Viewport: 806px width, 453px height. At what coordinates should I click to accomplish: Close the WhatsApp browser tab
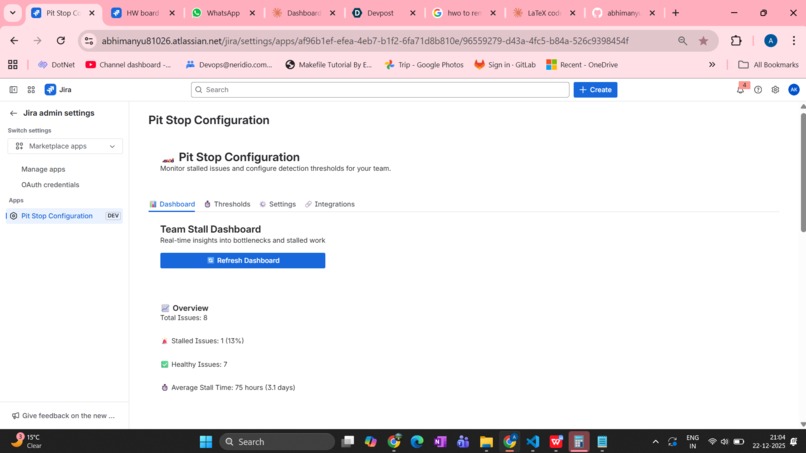pyautogui.click(x=252, y=13)
